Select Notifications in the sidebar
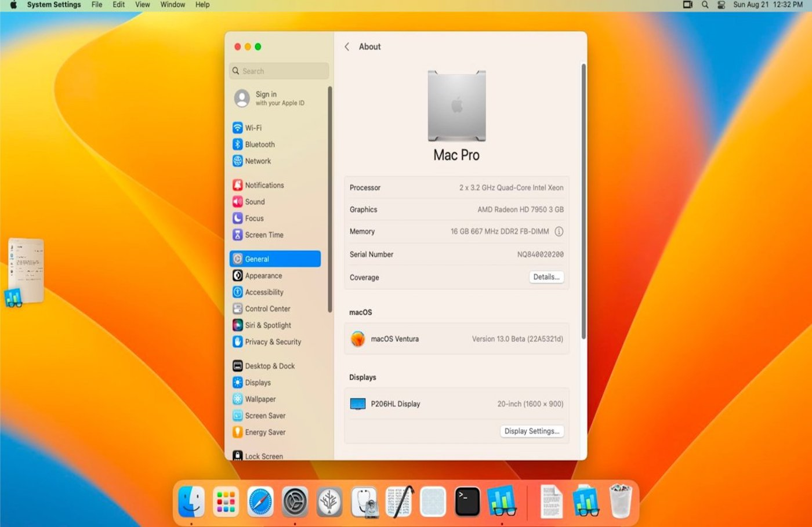Screen dimensions: 812x527 [264, 185]
